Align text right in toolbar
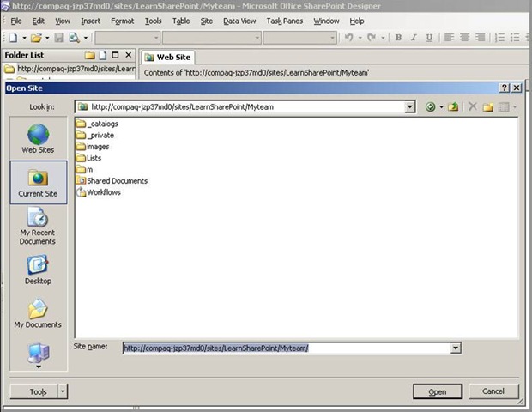The width and height of the screenshot is (532, 412). 480,37
